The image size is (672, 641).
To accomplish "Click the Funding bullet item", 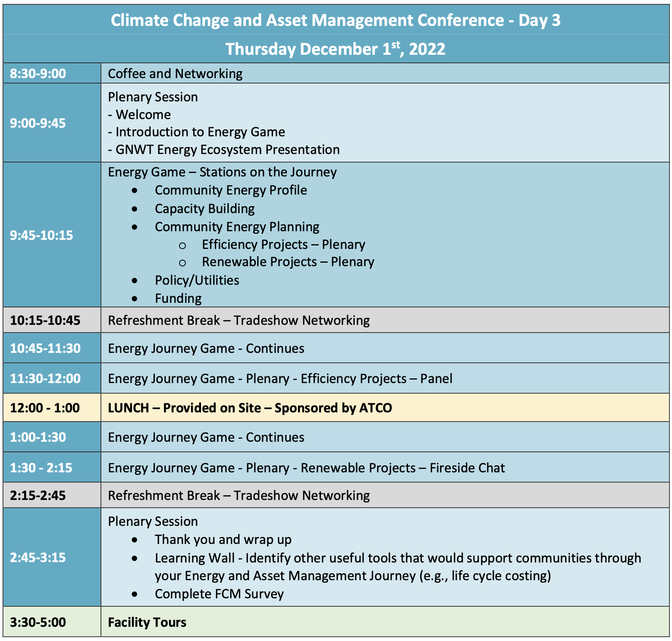I will 178,299.
